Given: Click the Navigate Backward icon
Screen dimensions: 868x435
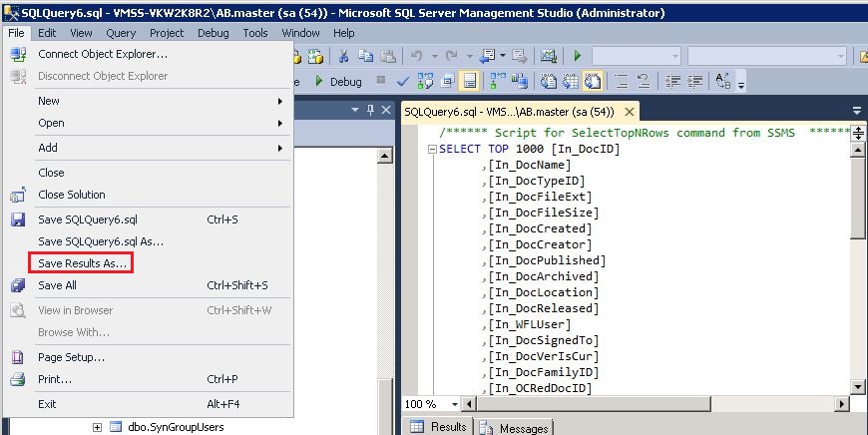Looking at the screenshot, I should pyautogui.click(x=488, y=56).
